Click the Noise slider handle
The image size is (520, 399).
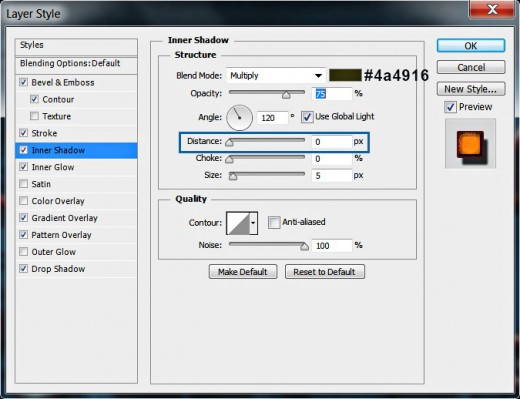[x=304, y=247]
